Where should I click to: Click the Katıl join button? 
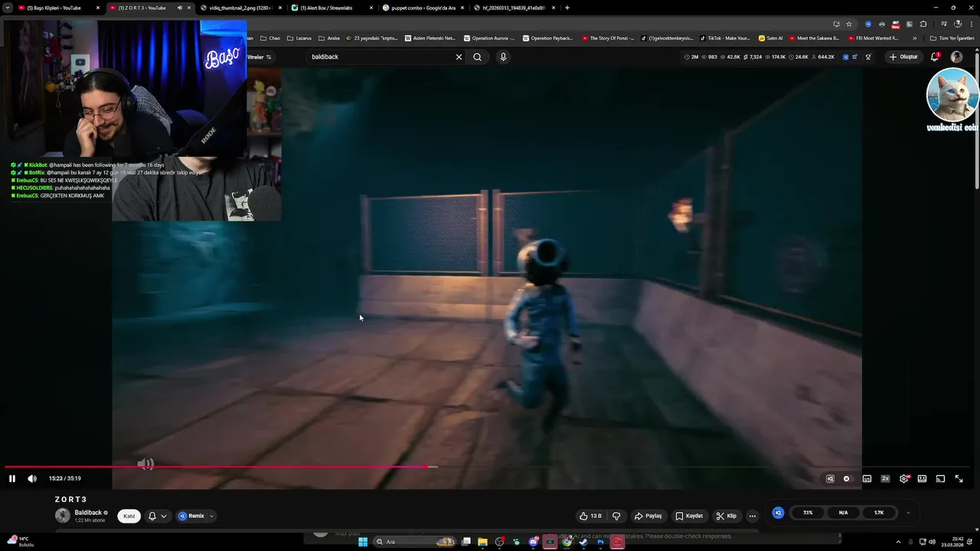click(x=129, y=516)
